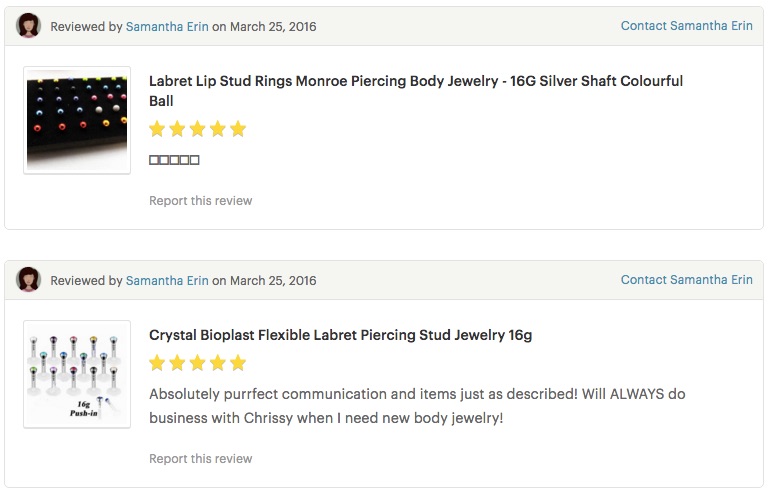
Task: Report the Crystal Bioplast Flexible Labret review
Action: point(201,458)
